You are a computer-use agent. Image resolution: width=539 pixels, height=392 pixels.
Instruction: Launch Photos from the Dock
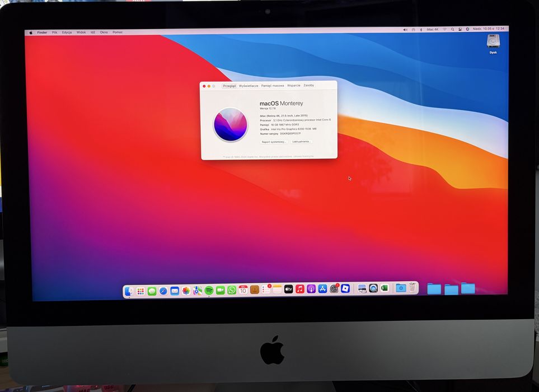coord(186,291)
